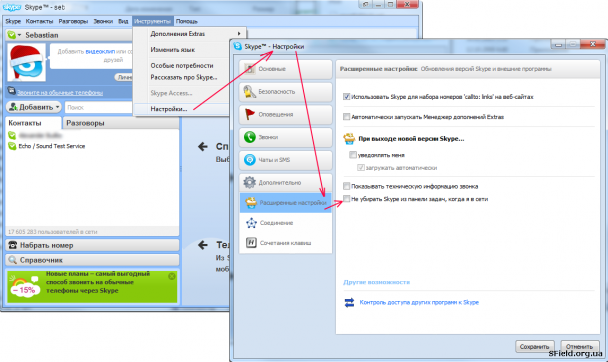Open the Добавить dropdown arrow
The height and width of the screenshot is (362, 608).
tap(57, 107)
